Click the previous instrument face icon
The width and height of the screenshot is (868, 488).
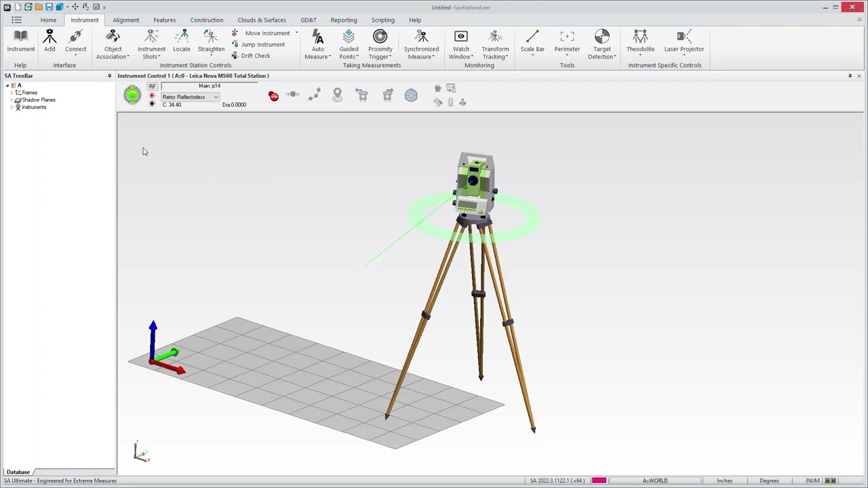(x=362, y=96)
